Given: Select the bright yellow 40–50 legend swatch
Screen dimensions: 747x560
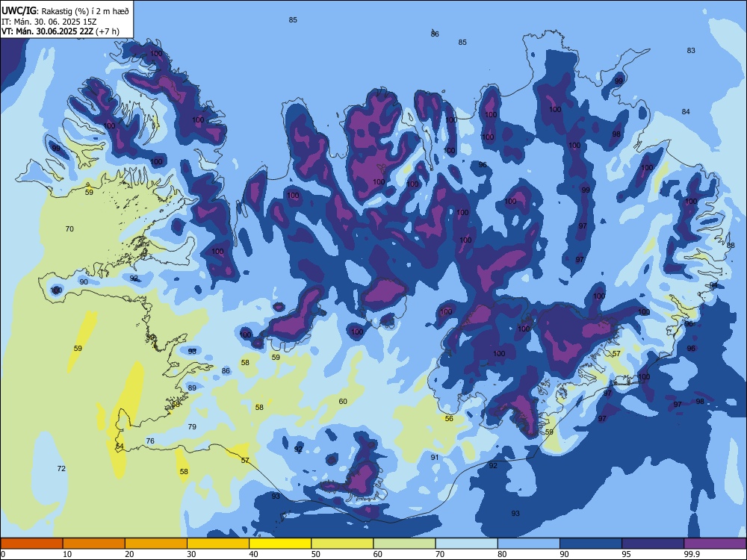Looking at the screenshot, I should coord(280,544).
